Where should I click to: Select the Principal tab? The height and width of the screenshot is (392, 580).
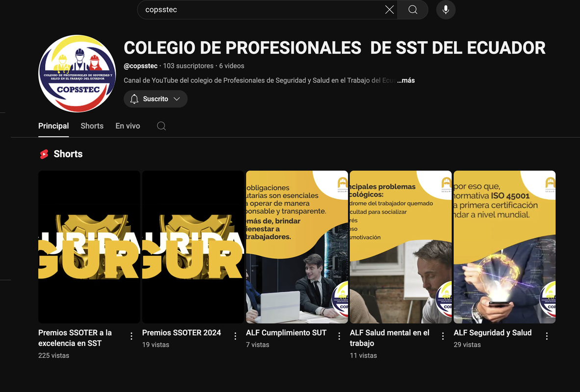click(53, 126)
